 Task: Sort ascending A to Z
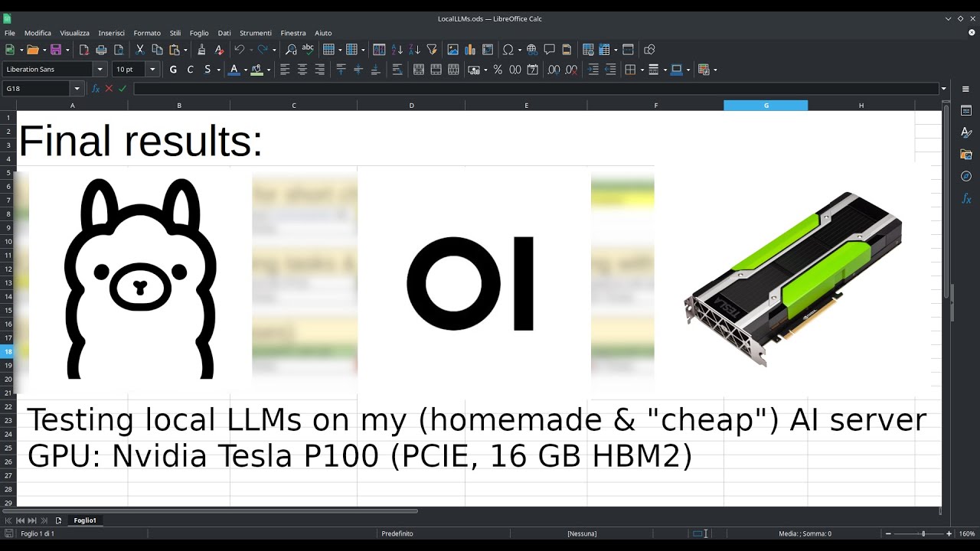point(397,50)
